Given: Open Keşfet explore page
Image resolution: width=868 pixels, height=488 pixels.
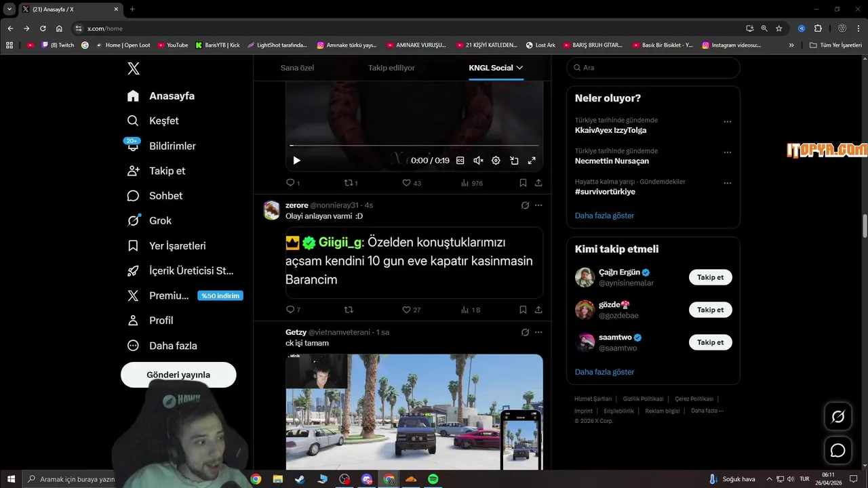Looking at the screenshot, I should (153, 121).
